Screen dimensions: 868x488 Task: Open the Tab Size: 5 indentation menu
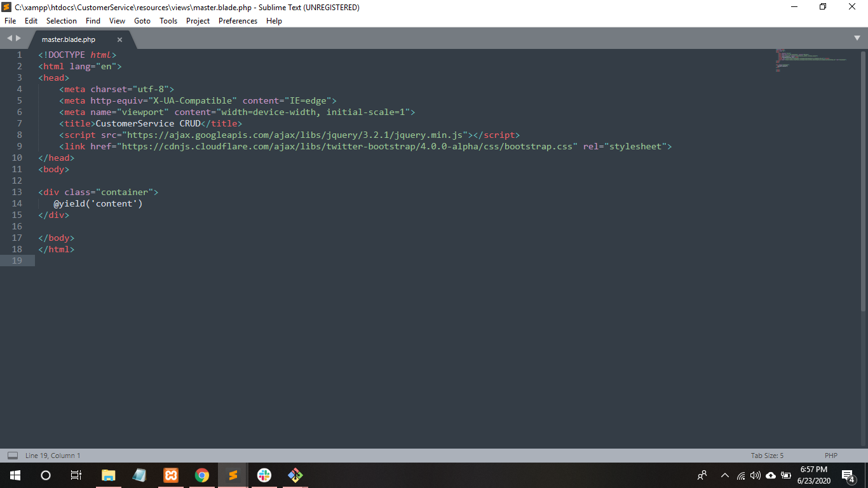click(767, 456)
